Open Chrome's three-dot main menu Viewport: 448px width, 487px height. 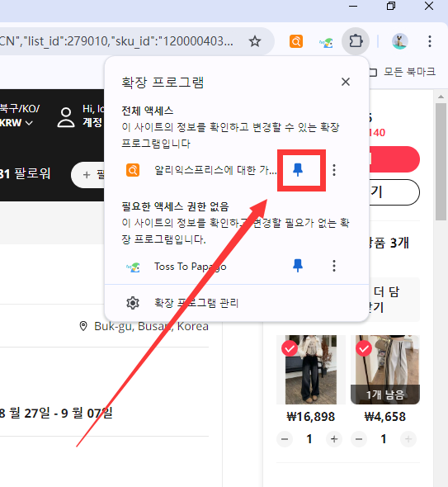pos(430,41)
